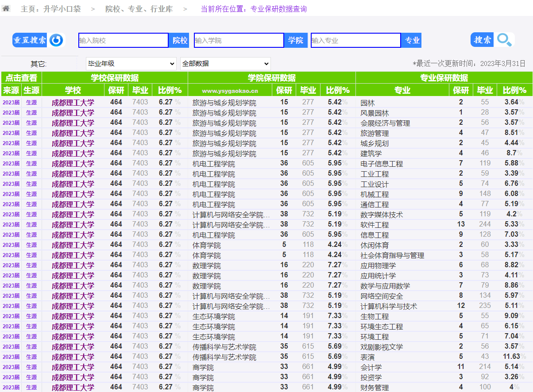Click the magnifying glass search icon

(x=504, y=40)
